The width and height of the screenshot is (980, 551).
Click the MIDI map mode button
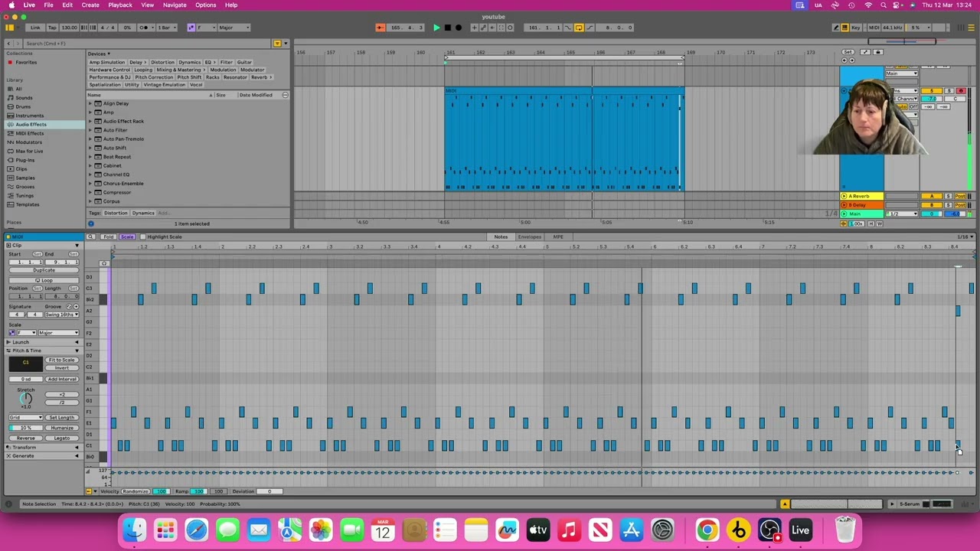pos(874,28)
